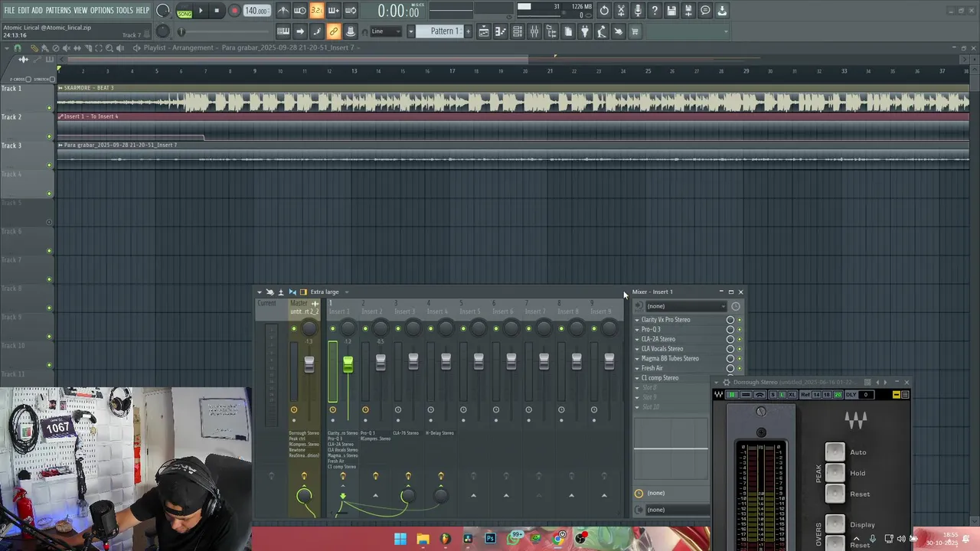980x551 pixels.
Task: Click the Dorrough overs Display button
Action: click(x=835, y=524)
